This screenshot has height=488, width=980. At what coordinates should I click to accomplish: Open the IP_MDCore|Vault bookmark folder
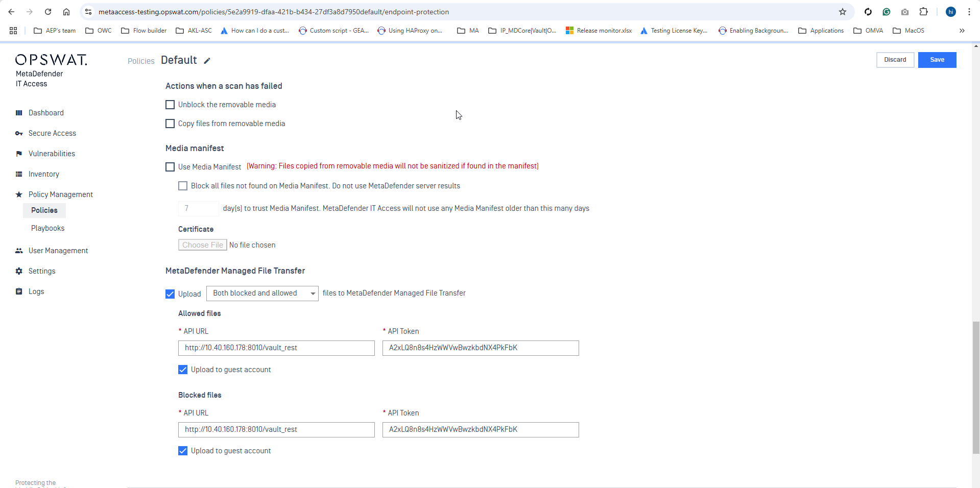(x=522, y=31)
